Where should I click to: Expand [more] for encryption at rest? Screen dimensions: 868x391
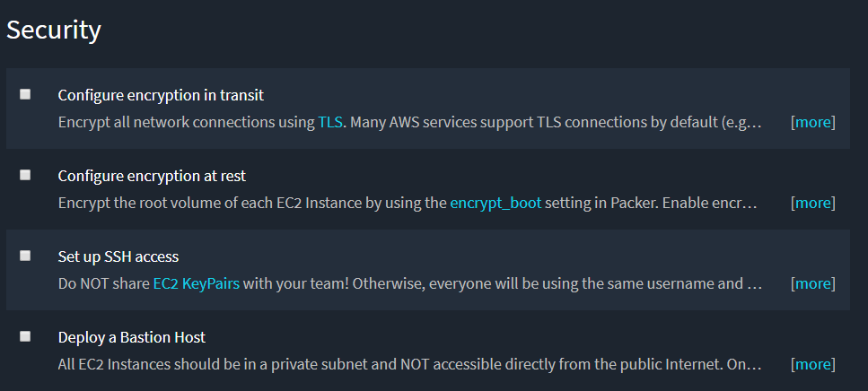tap(812, 203)
